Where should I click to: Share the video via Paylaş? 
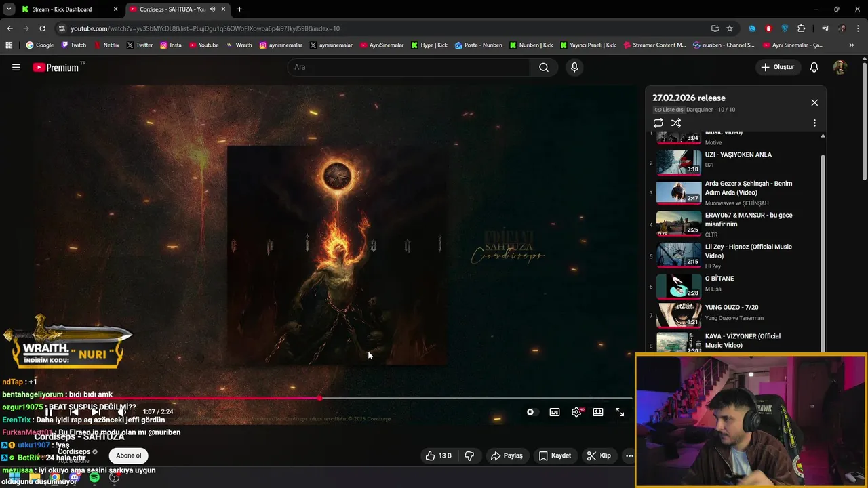click(507, 455)
